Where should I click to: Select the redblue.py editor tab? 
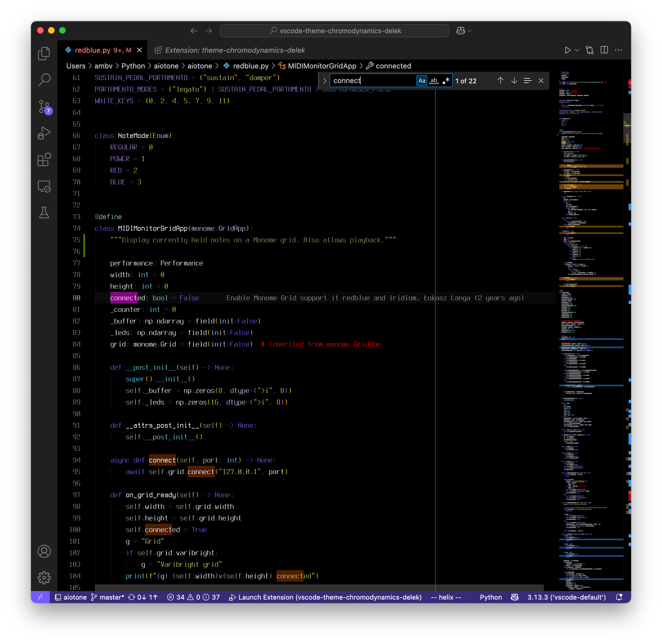[93, 50]
